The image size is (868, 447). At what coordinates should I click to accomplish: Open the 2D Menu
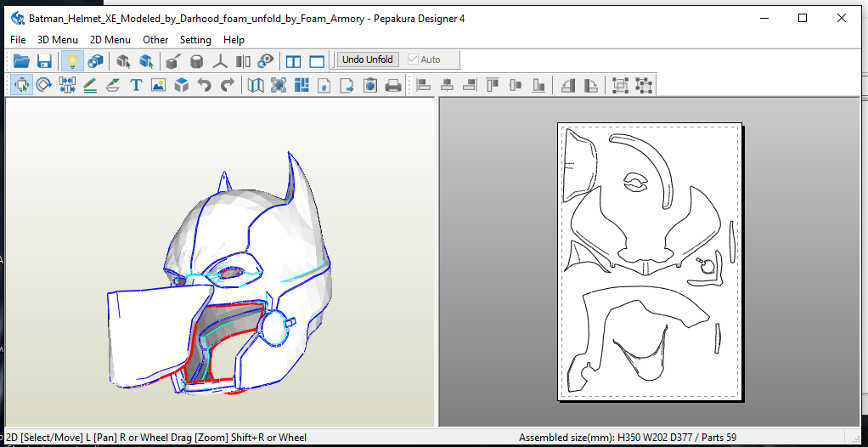point(110,40)
